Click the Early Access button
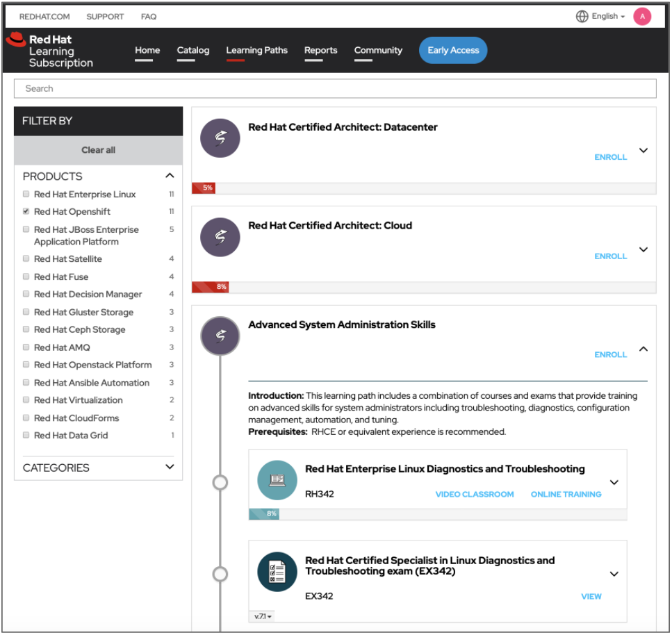Image resolution: width=672 pixels, height=635 pixels. coord(453,50)
